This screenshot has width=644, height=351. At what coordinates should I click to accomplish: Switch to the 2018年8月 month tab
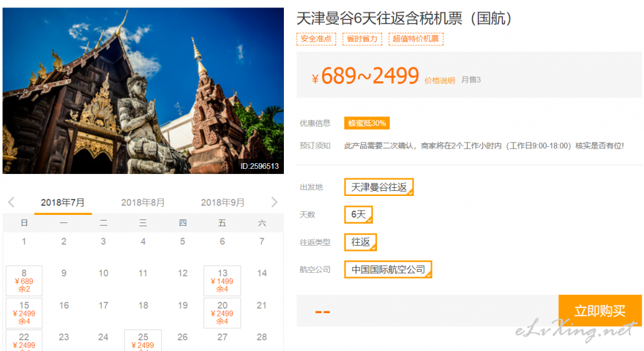142,203
